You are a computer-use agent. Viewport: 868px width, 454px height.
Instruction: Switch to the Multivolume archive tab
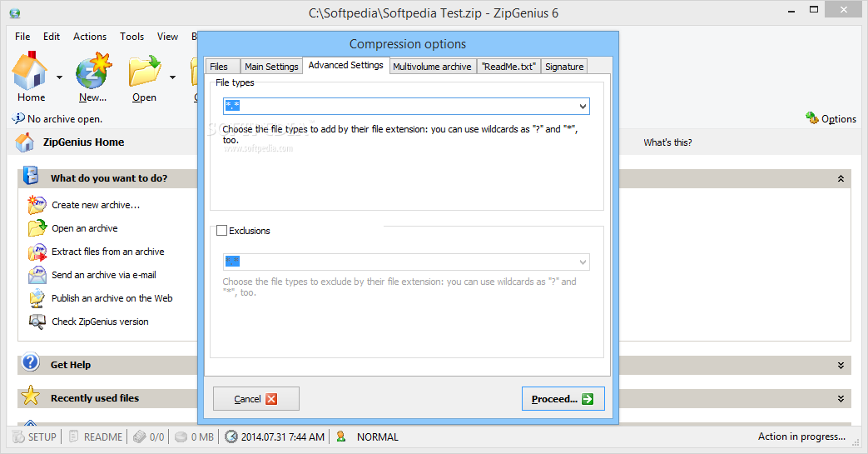[x=433, y=67]
